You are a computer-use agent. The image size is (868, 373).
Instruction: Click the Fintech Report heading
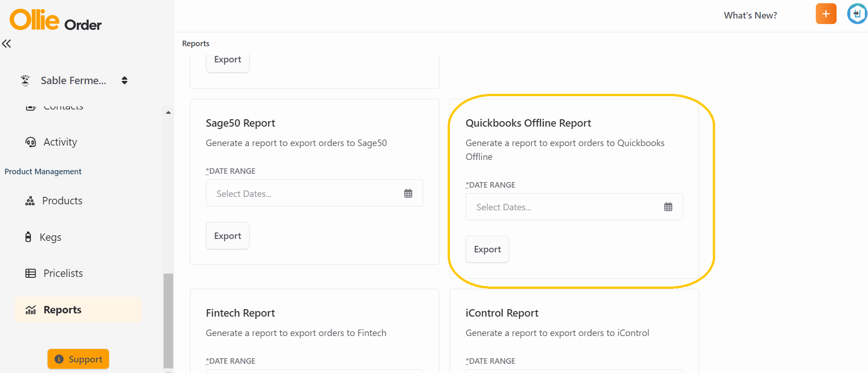point(240,313)
